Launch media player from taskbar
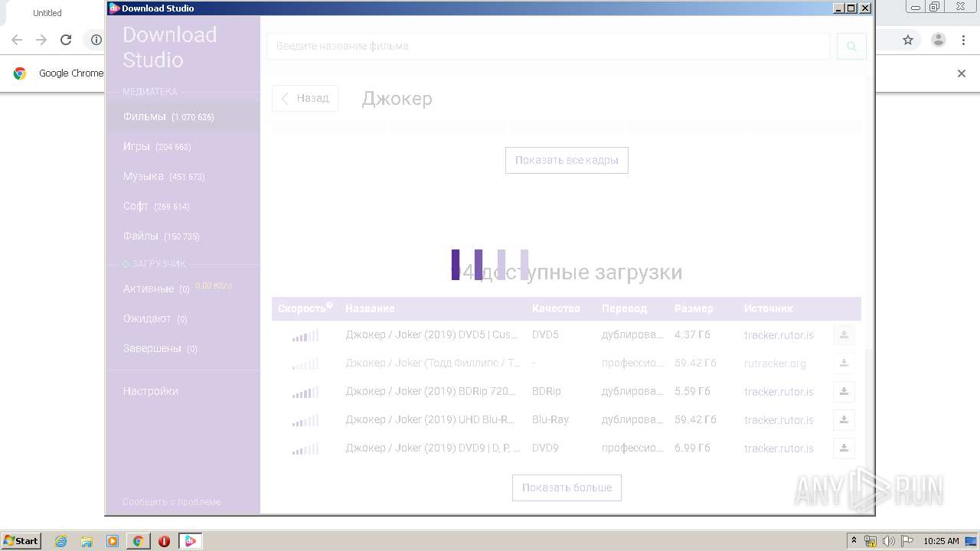Image resolution: width=980 pixels, height=551 pixels. click(113, 541)
